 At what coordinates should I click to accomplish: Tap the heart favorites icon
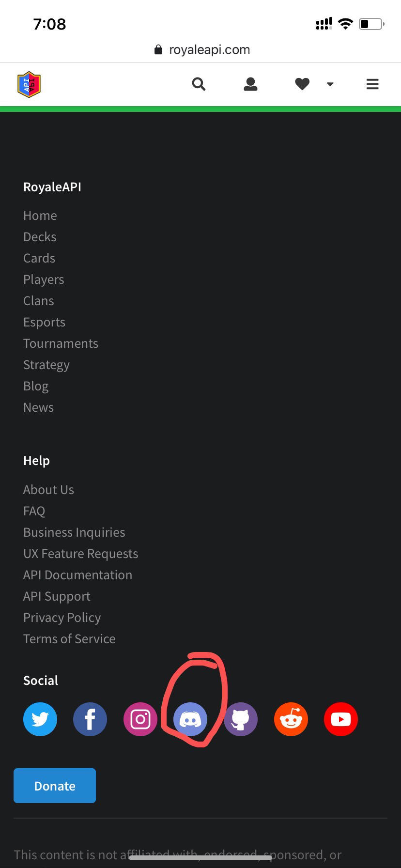(x=302, y=84)
